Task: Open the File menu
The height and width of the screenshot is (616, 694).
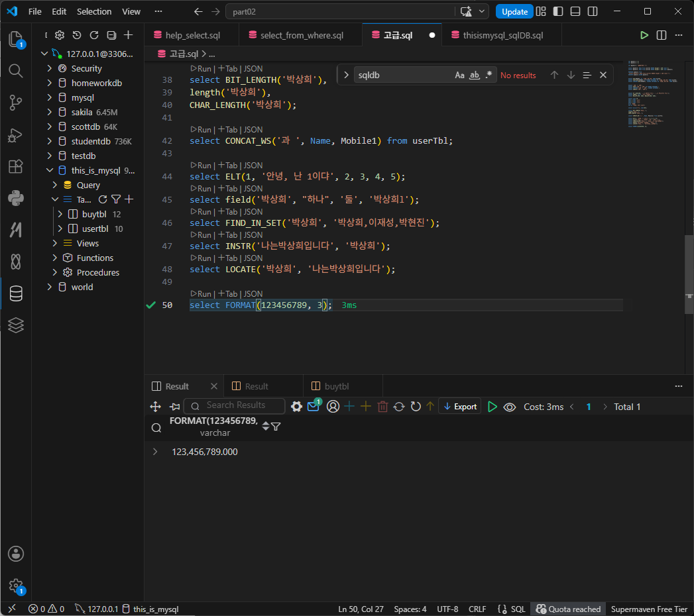Action: point(35,11)
